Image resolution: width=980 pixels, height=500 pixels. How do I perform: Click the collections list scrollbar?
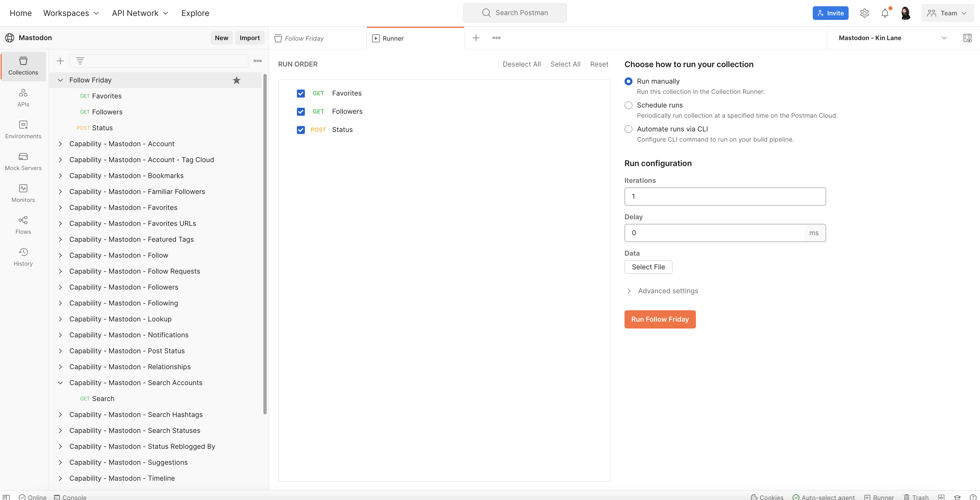click(x=265, y=243)
